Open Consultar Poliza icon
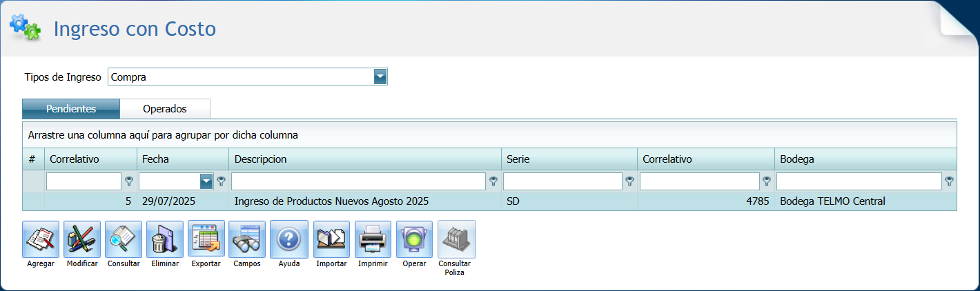This screenshot has height=291, width=980. click(x=456, y=239)
